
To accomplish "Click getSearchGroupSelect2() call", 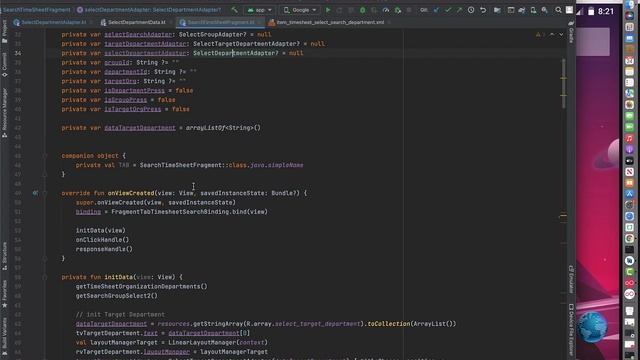I will (x=116, y=296).
